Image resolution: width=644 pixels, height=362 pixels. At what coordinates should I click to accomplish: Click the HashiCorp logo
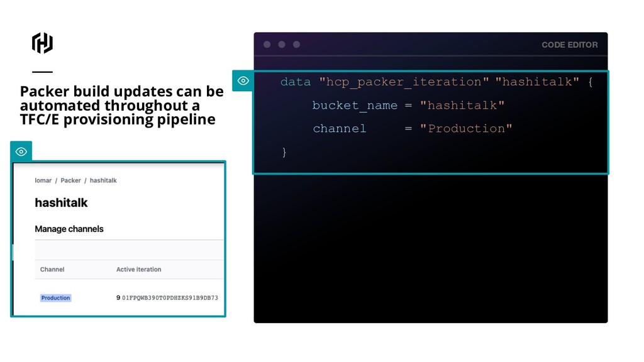pyautogui.click(x=42, y=43)
